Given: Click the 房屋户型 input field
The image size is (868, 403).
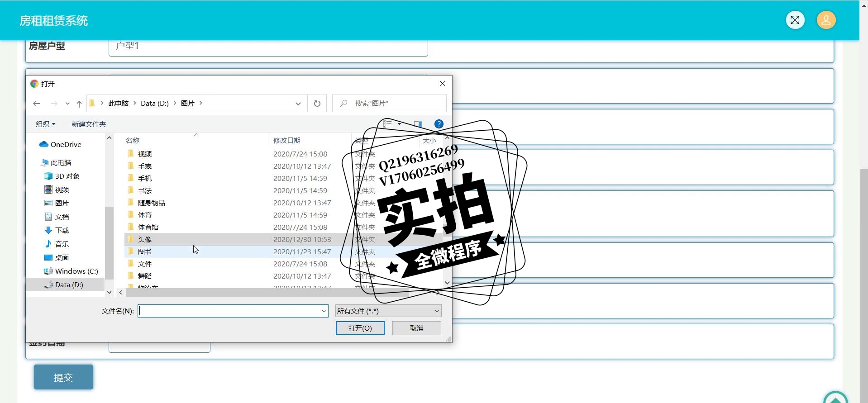Looking at the screenshot, I should [x=268, y=47].
